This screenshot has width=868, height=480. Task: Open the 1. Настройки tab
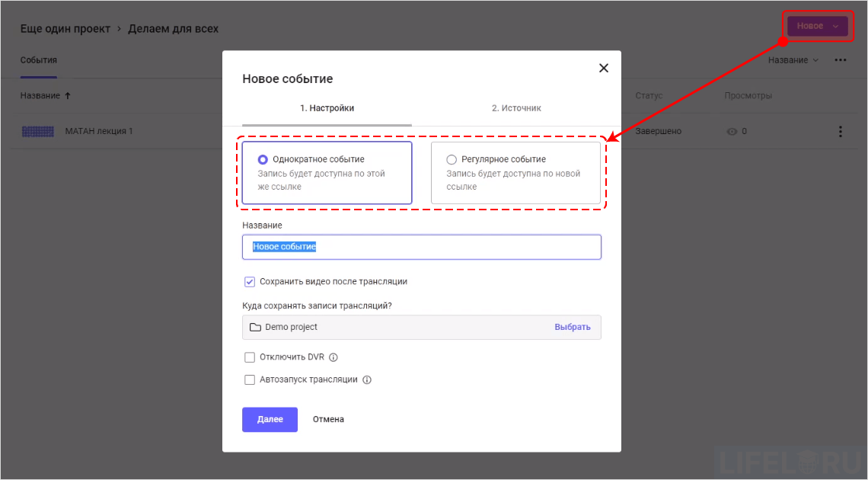[327, 108]
